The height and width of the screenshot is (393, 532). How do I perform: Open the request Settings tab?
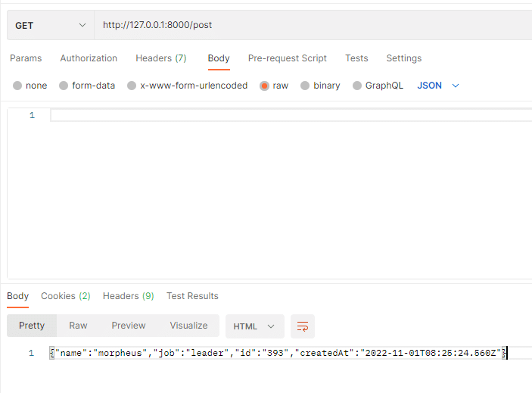click(403, 58)
